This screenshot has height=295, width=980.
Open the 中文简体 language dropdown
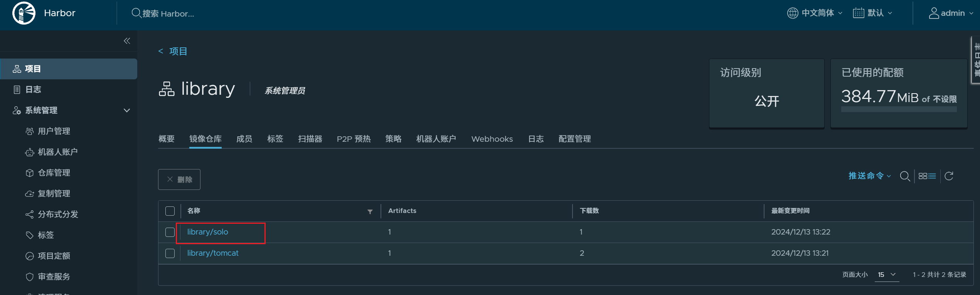click(815, 13)
